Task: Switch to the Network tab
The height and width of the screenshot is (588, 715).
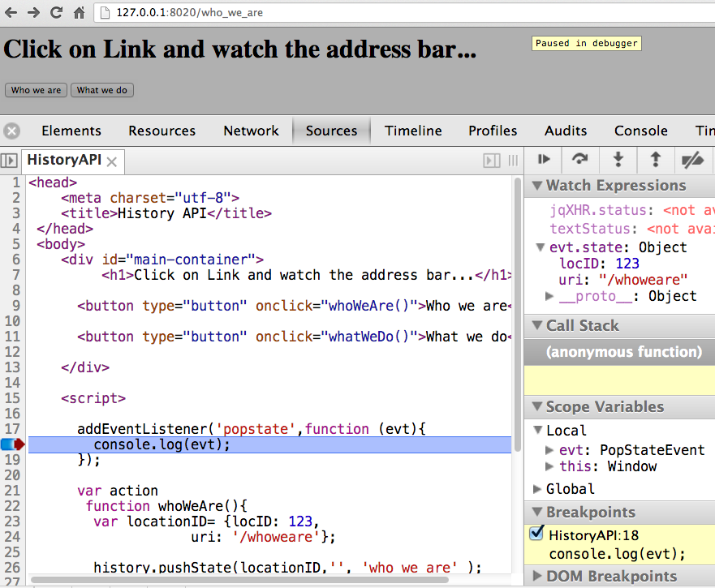Action: click(x=251, y=131)
